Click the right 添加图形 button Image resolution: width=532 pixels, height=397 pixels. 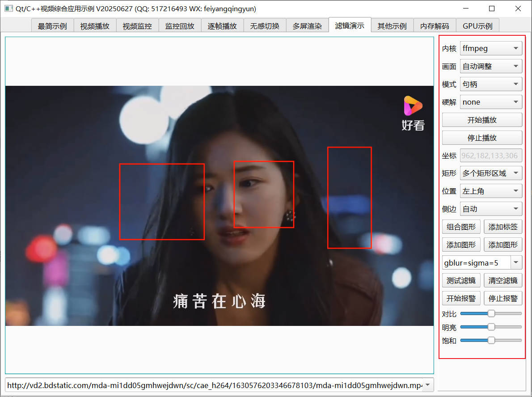[503, 245]
